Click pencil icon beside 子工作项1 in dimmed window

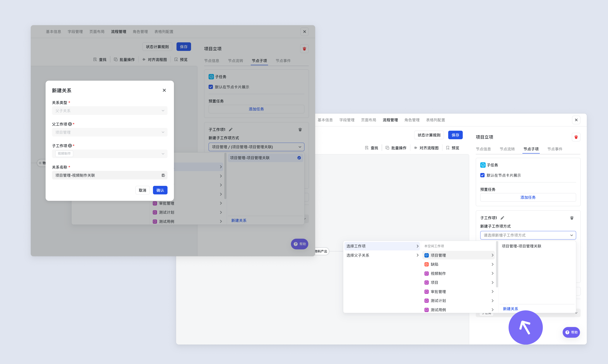231,129
